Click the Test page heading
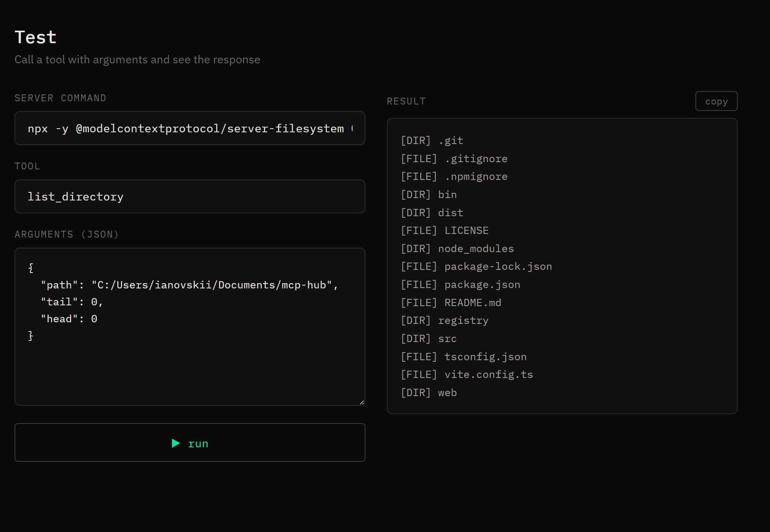Screen dimensions: 770x532 tap(35, 37)
